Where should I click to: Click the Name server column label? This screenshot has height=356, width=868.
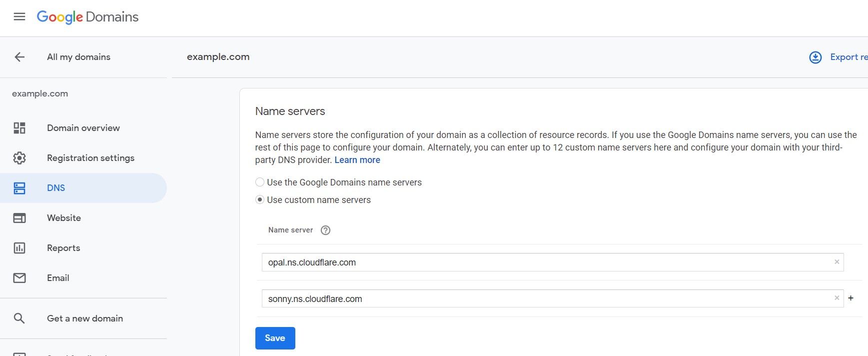coord(290,230)
